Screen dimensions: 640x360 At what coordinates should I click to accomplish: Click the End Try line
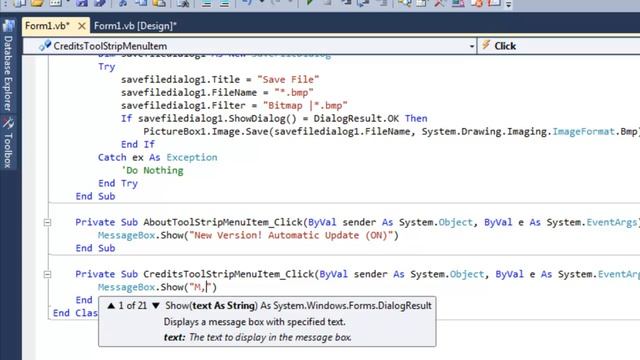click(x=118, y=184)
